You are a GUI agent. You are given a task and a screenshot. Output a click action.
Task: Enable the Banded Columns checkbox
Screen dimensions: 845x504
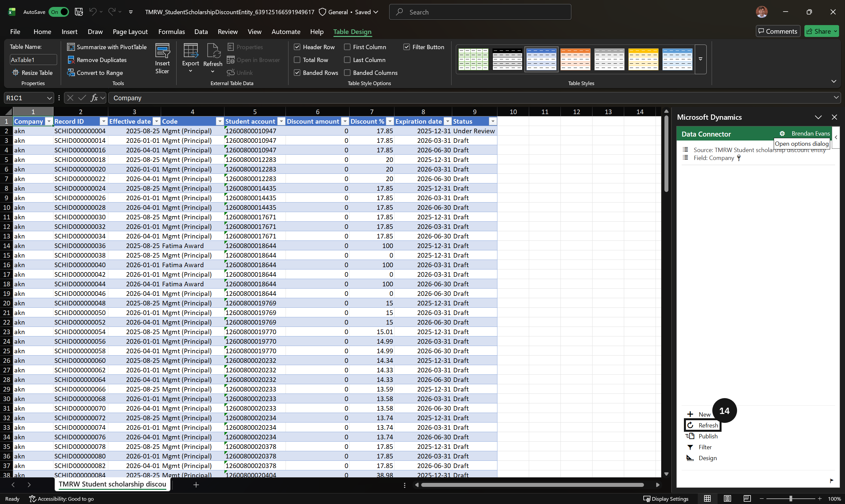(x=347, y=73)
